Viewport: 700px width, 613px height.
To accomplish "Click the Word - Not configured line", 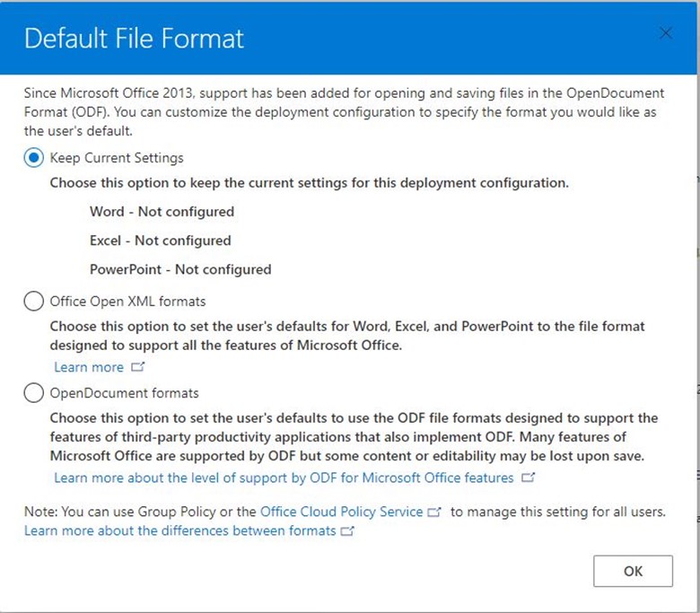I will (x=162, y=212).
